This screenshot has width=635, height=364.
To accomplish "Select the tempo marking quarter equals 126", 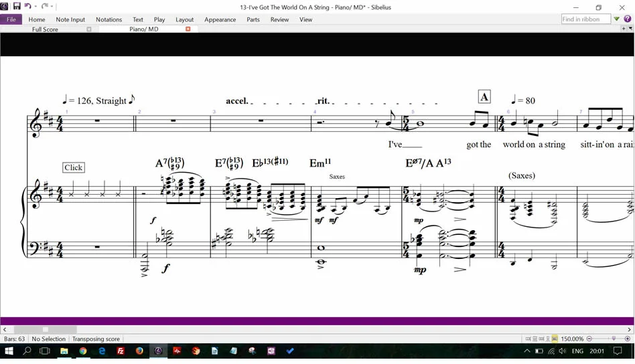I will point(98,100).
